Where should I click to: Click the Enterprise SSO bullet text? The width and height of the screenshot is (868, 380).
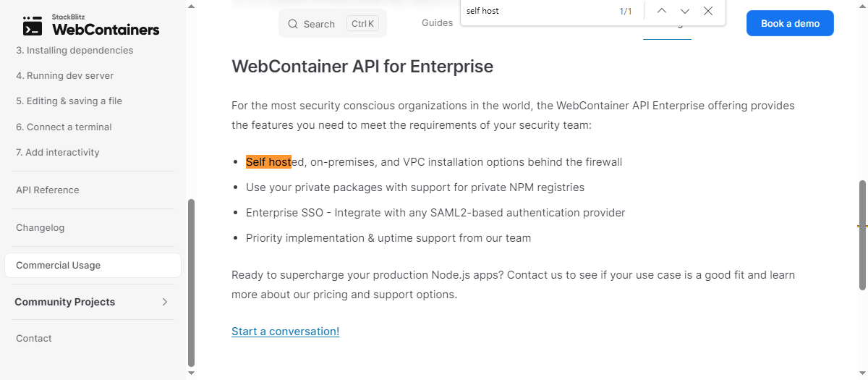tap(435, 213)
